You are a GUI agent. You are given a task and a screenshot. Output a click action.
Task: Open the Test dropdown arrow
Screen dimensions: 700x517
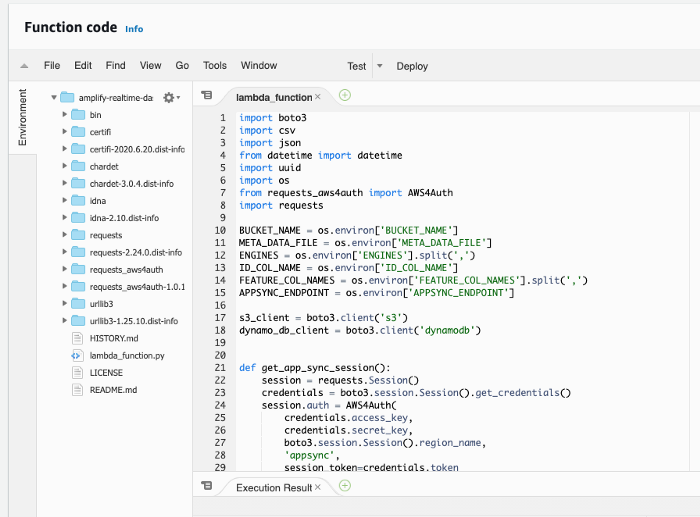click(x=380, y=66)
